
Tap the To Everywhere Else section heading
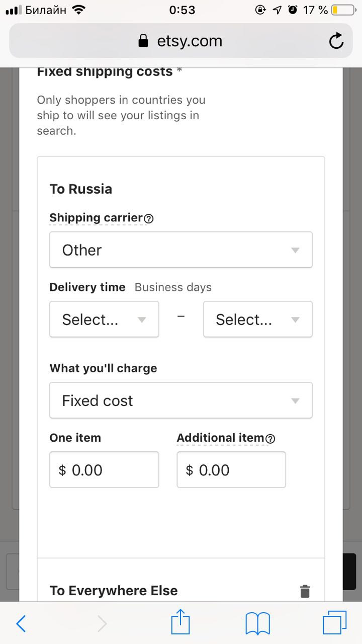tap(114, 591)
